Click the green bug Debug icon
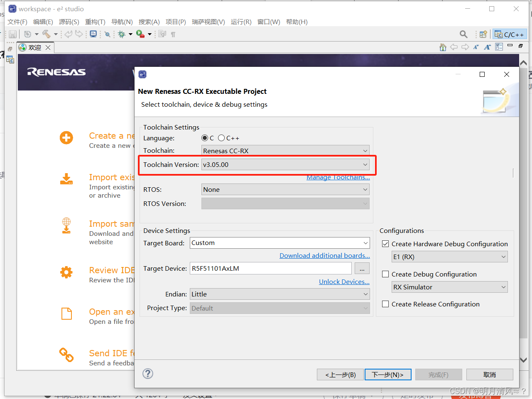Image resolution: width=532 pixels, height=399 pixels. (122, 34)
